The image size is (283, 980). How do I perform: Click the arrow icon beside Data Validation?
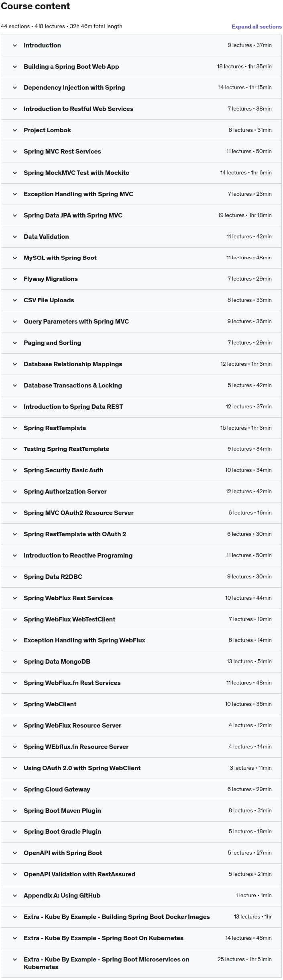click(15, 237)
